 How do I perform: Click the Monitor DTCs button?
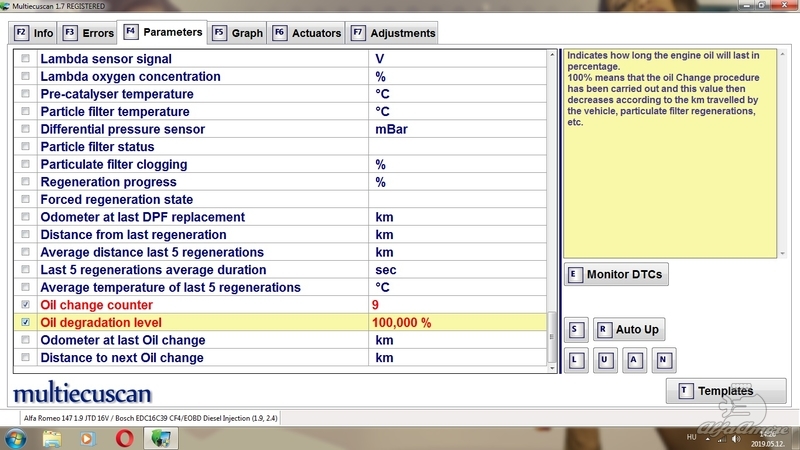coord(616,274)
